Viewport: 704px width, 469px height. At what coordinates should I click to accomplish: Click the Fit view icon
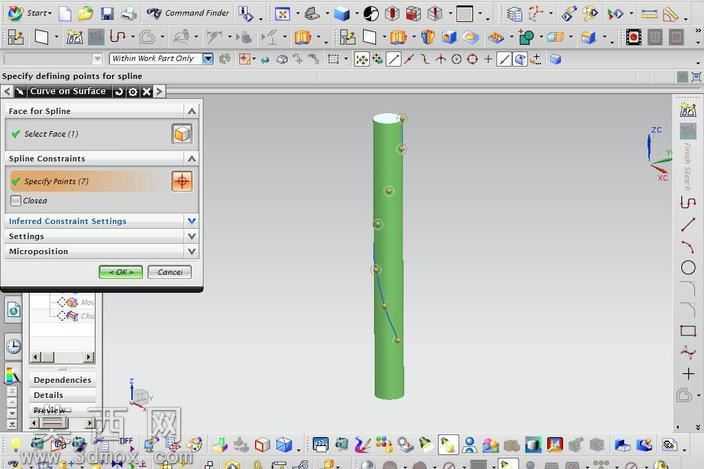(x=282, y=14)
